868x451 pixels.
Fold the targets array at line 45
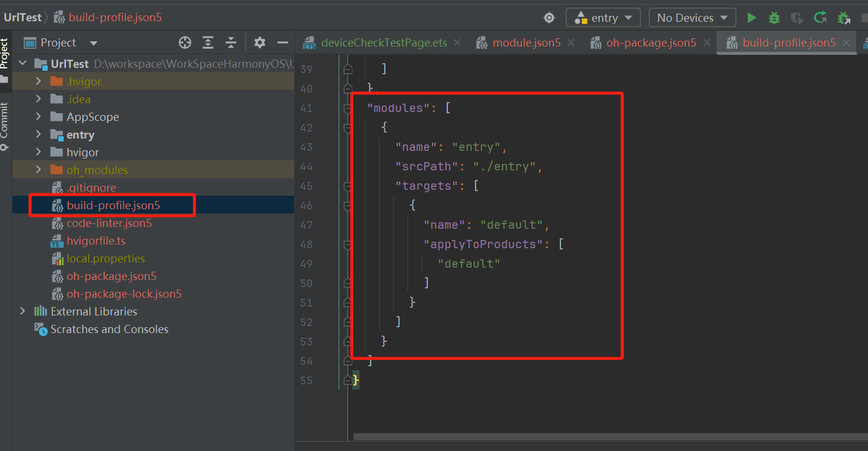pos(348,186)
